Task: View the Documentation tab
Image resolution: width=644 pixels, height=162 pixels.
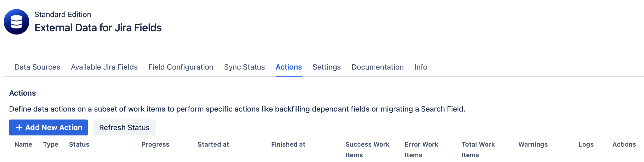Action: tap(377, 67)
